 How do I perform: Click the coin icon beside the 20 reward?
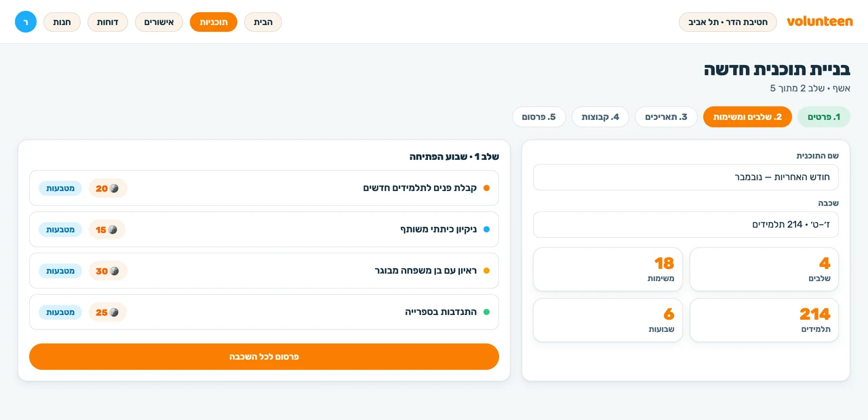[x=114, y=188]
